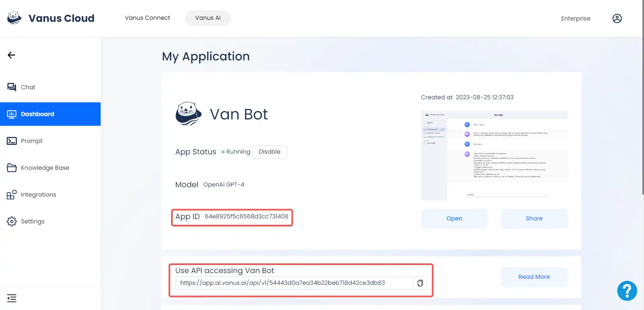Screen dimensions: 644x310
Task: Open Integrations in the sidebar
Action: tap(50, 195)
